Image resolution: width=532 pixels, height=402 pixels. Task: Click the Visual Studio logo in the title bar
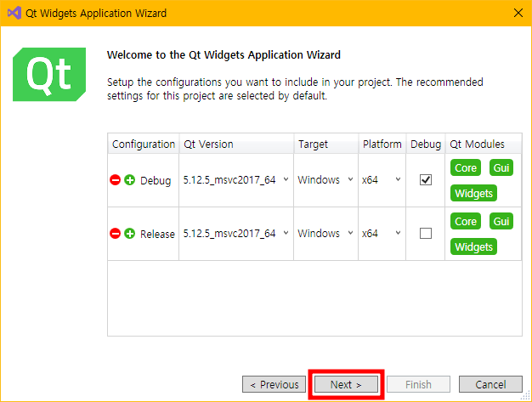[14, 13]
